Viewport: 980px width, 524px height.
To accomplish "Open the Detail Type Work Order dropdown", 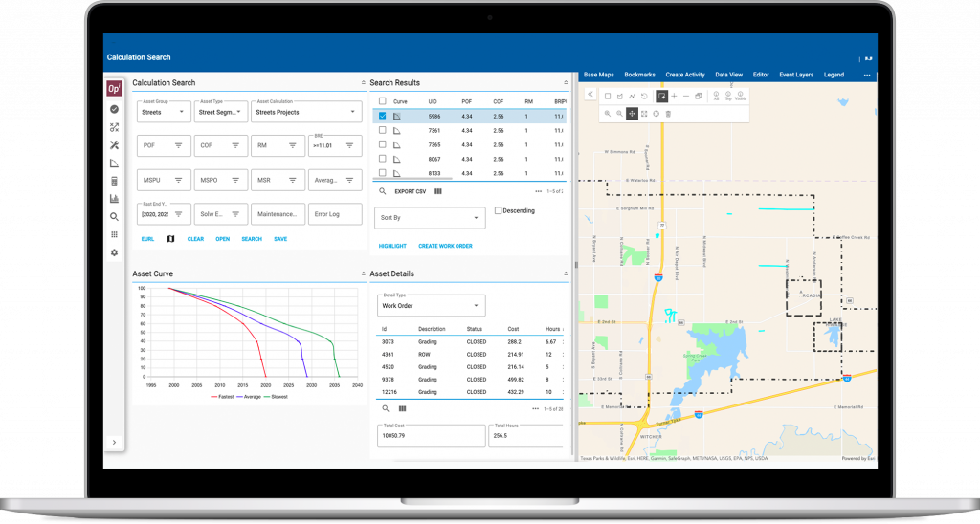I will coord(431,306).
